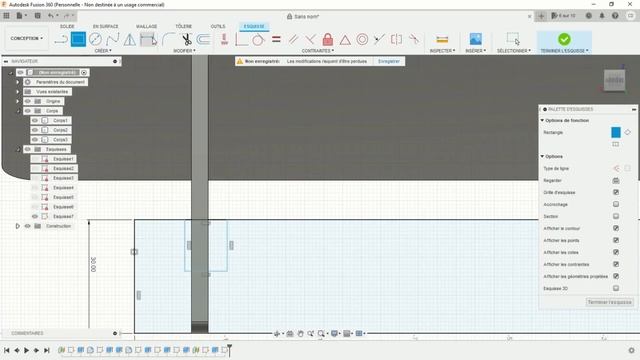The width and height of the screenshot is (640, 360).
Task: Enable the Accrochage checkbox
Action: (616, 204)
